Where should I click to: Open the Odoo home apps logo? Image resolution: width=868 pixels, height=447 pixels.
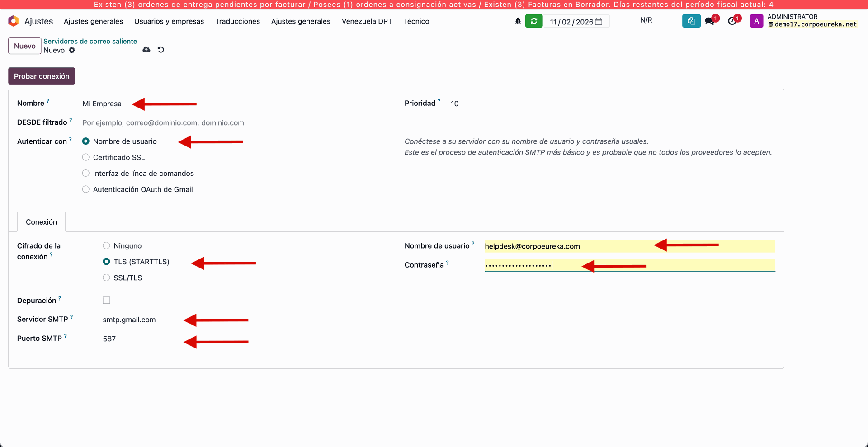14,21
